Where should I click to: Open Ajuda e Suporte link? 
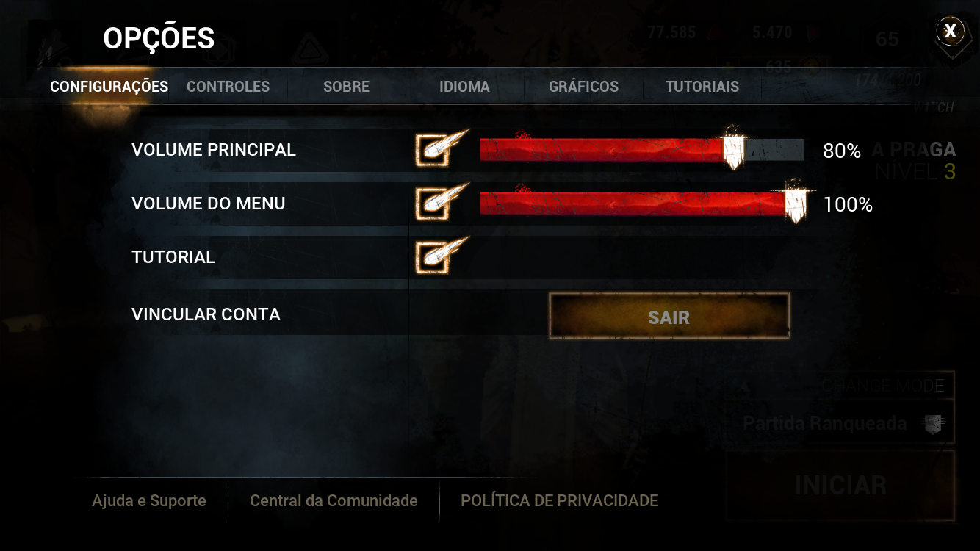point(149,501)
